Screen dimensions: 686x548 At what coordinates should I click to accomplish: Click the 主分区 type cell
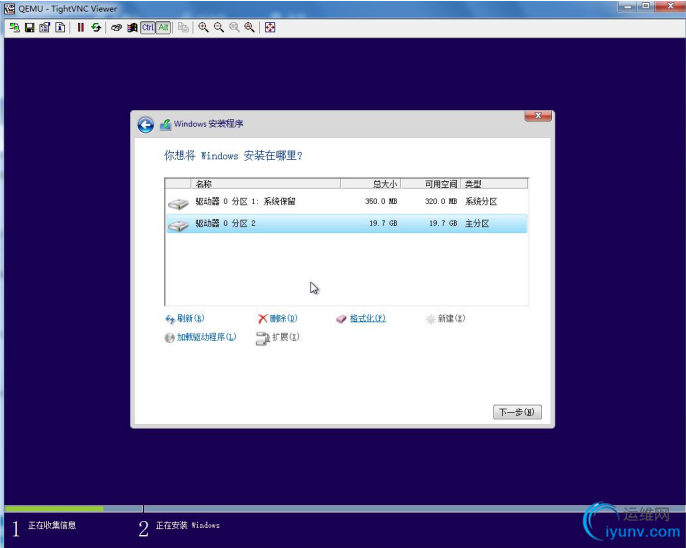coord(477,223)
